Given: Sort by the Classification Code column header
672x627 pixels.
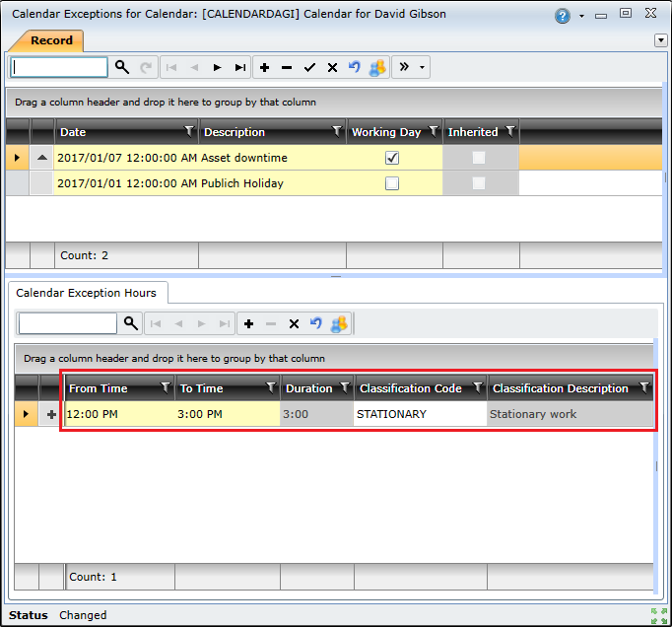Looking at the screenshot, I should tap(410, 388).
